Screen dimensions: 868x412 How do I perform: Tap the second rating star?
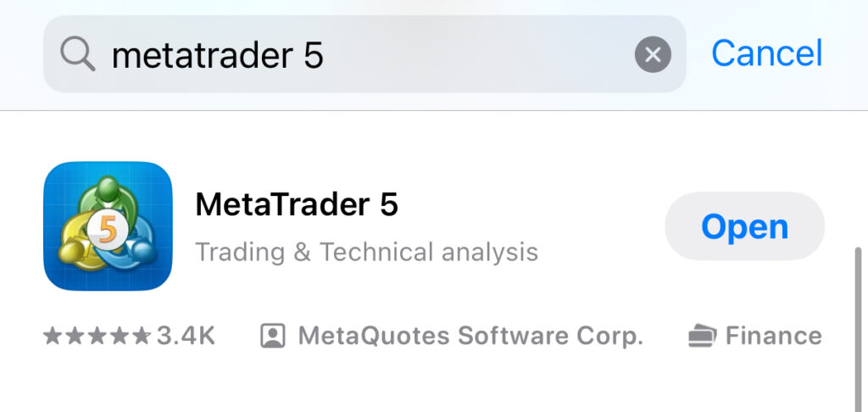75,337
